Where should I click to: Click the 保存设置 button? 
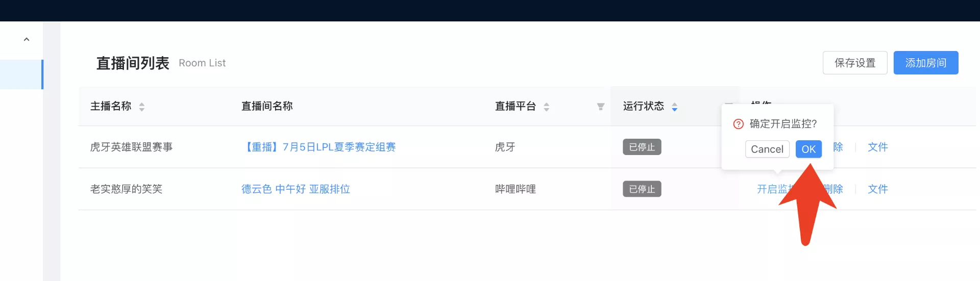(854, 63)
